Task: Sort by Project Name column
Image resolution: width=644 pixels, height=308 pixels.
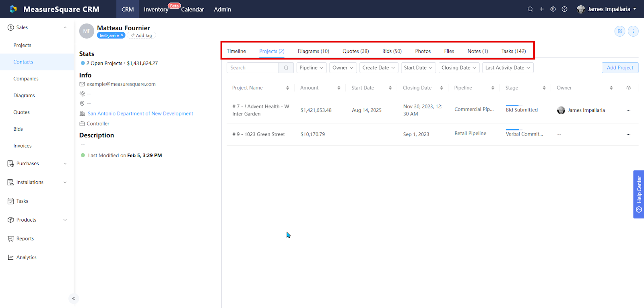Action: point(287,88)
